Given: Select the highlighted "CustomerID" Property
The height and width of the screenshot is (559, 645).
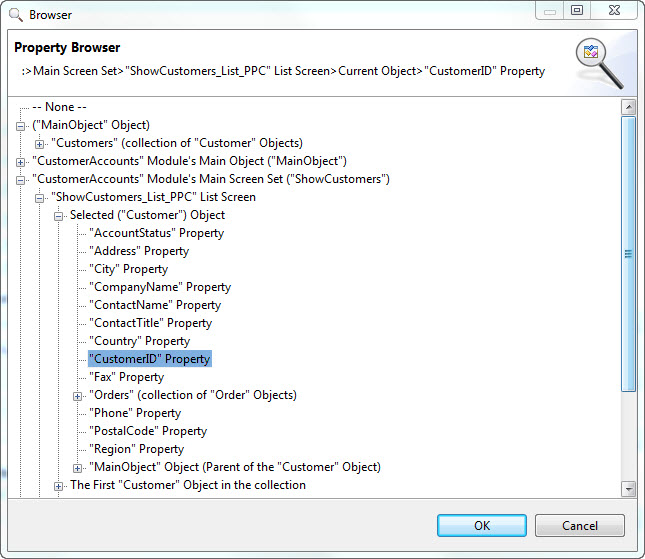Looking at the screenshot, I should click(149, 359).
